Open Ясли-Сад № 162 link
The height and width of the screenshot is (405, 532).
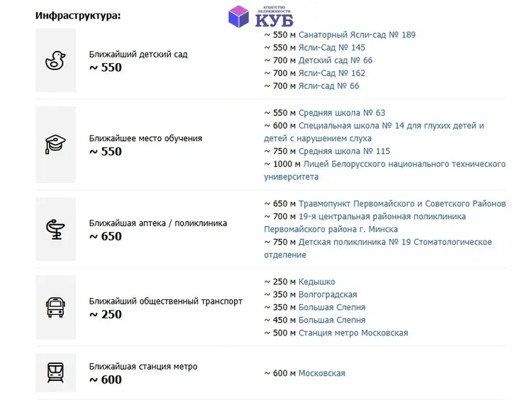332,73
